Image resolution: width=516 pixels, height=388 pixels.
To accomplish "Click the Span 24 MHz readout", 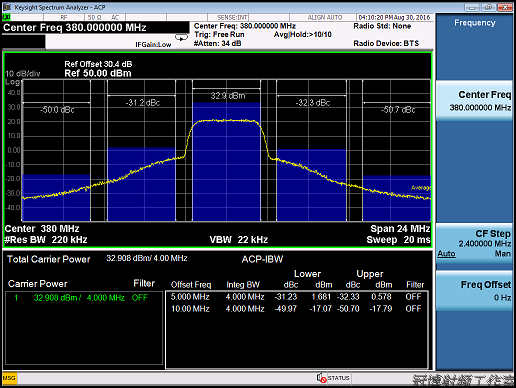I will pos(400,229).
